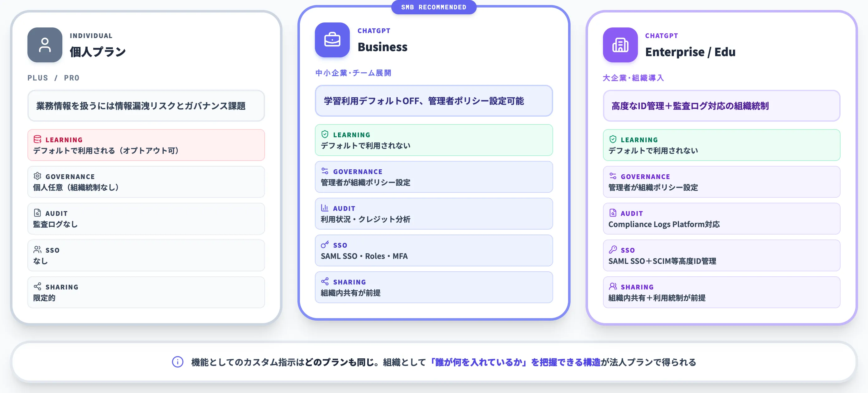This screenshot has width=868, height=393.
Task: Click the gear icon beside GOVERNANCE in the Individual plan
Action: 37,176
